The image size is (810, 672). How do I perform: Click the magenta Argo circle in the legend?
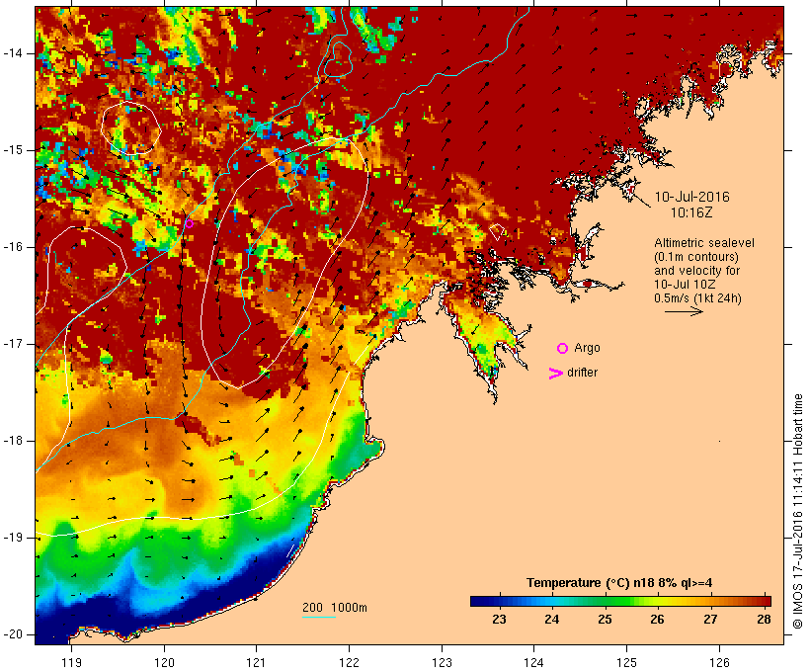[563, 349]
